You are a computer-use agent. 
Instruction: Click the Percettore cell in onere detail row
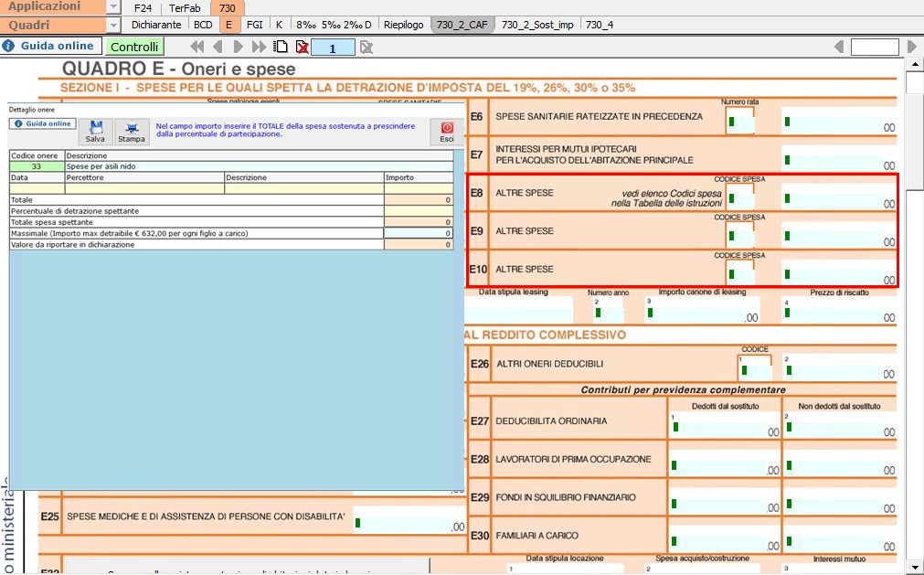pos(145,188)
